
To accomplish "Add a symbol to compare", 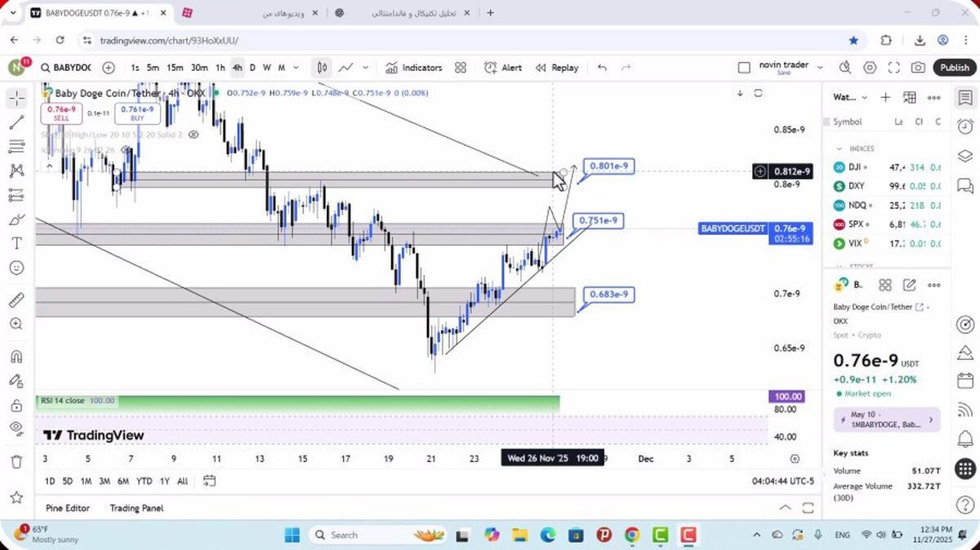I will click(109, 68).
